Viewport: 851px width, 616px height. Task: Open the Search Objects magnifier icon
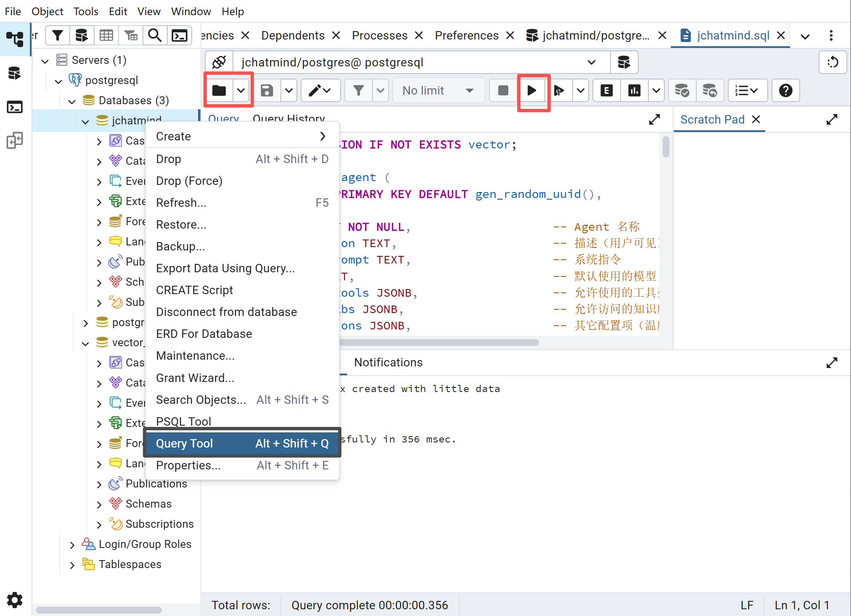[x=155, y=36]
